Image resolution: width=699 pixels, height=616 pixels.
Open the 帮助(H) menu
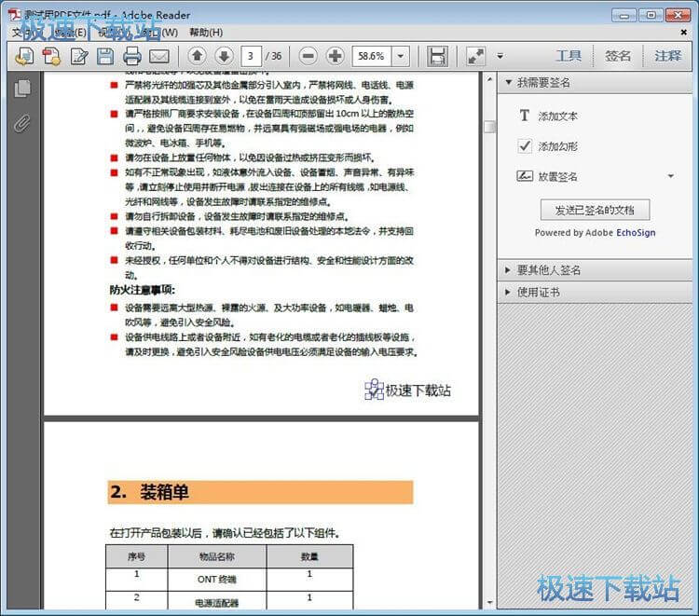coord(206,32)
